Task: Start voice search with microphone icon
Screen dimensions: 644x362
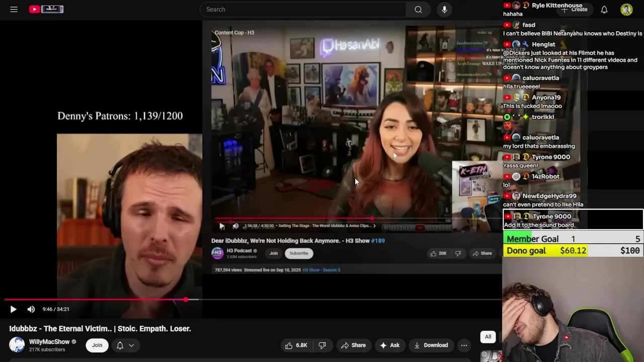Action: (x=444, y=9)
